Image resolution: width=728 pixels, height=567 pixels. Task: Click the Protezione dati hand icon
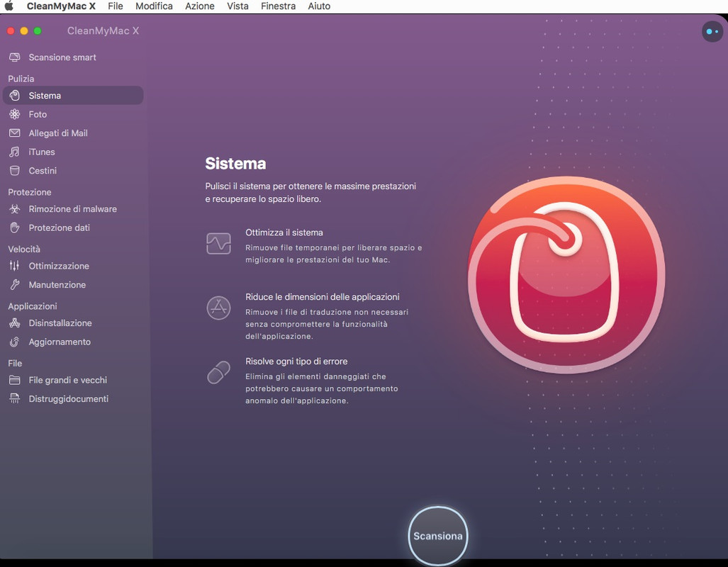(x=15, y=228)
